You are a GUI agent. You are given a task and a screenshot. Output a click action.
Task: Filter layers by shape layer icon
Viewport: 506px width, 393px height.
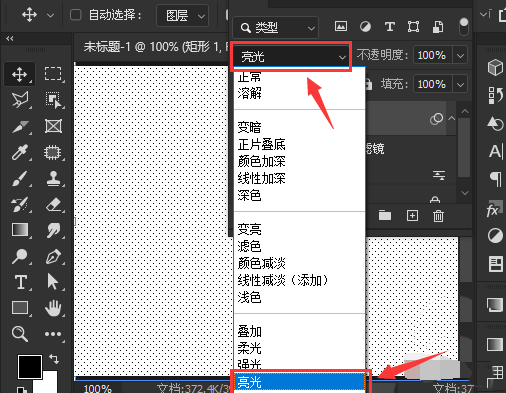point(413,26)
